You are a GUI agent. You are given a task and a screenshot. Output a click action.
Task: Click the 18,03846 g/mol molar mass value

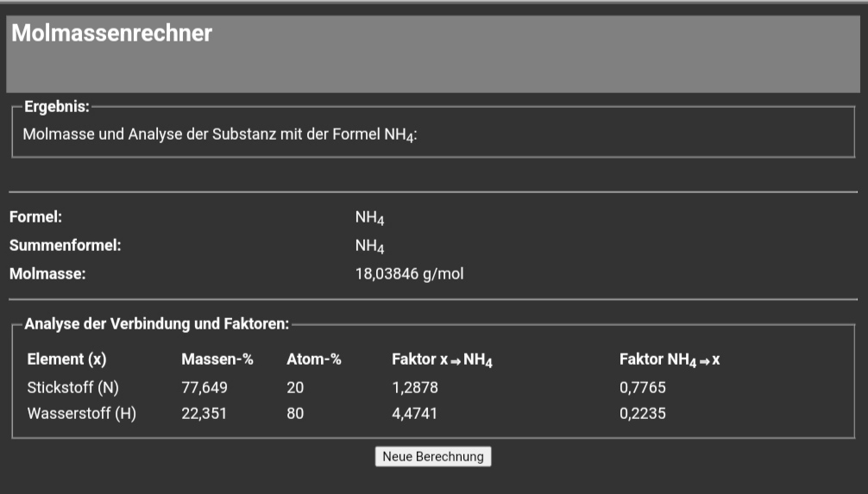tap(410, 274)
